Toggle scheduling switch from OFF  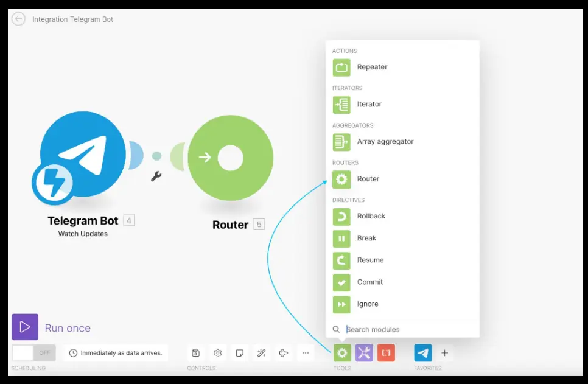tap(33, 353)
